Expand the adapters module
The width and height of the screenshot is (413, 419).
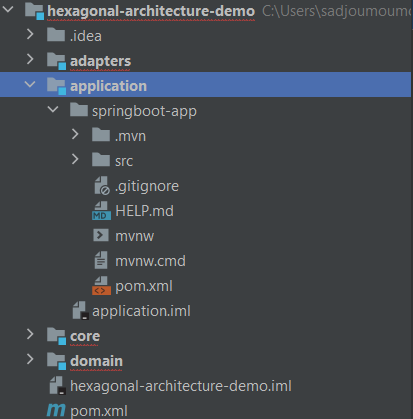tap(30, 59)
